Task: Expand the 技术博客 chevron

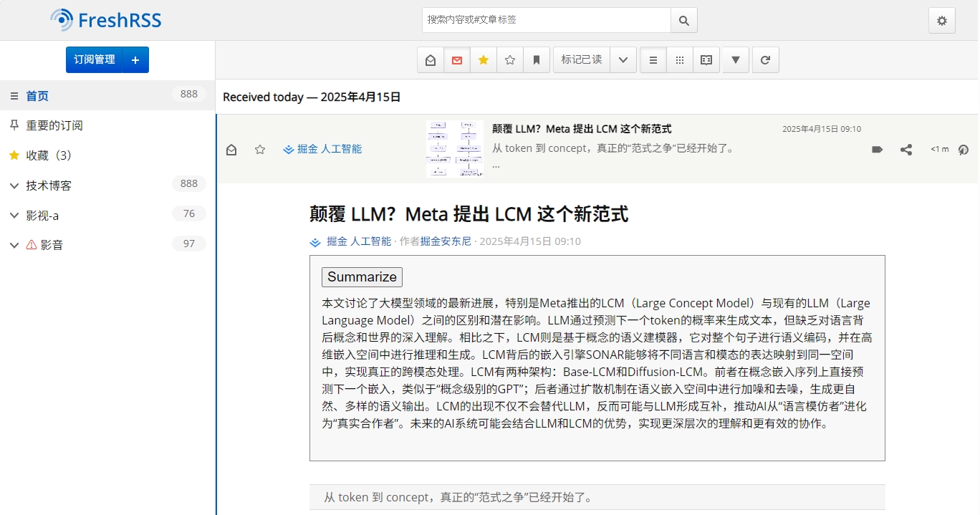Action: tap(14, 186)
